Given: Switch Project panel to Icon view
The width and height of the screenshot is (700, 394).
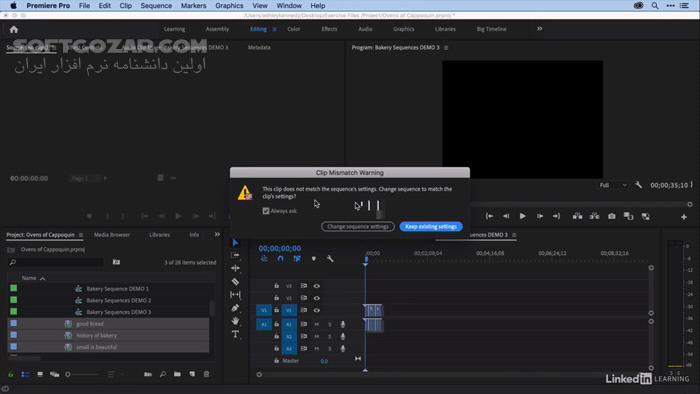Looking at the screenshot, I should [x=40, y=374].
